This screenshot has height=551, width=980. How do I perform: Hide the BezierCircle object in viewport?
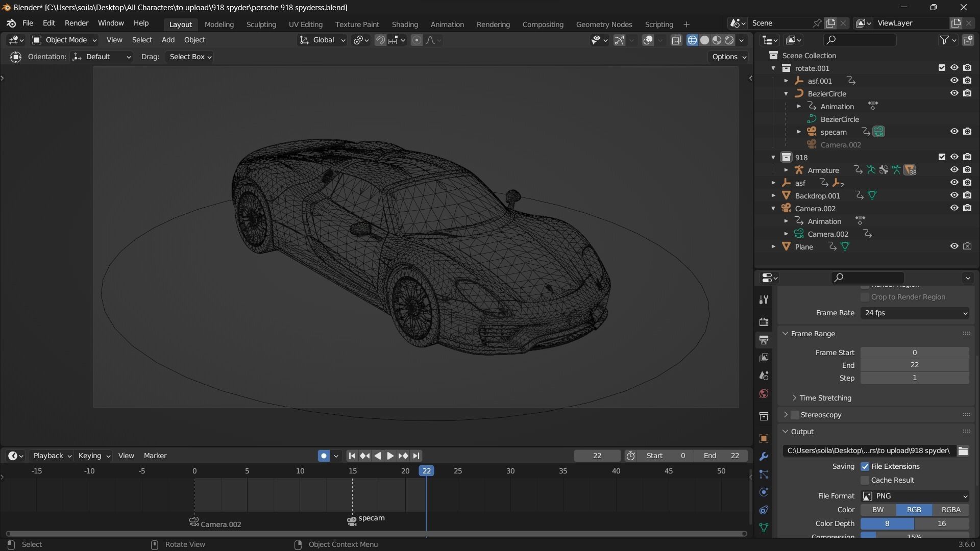[954, 93]
